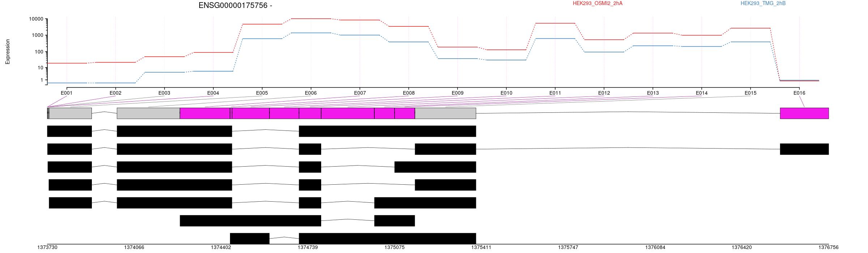Click exon label E010
868x253 pixels.
pyautogui.click(x=506, y=93)
